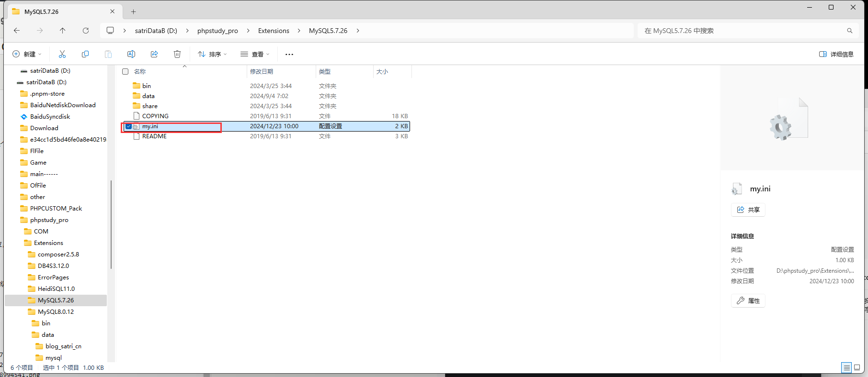The image size is (868, 377).
Task: Uncheck the my.ini file checkbox
Action: coord(128,126)
